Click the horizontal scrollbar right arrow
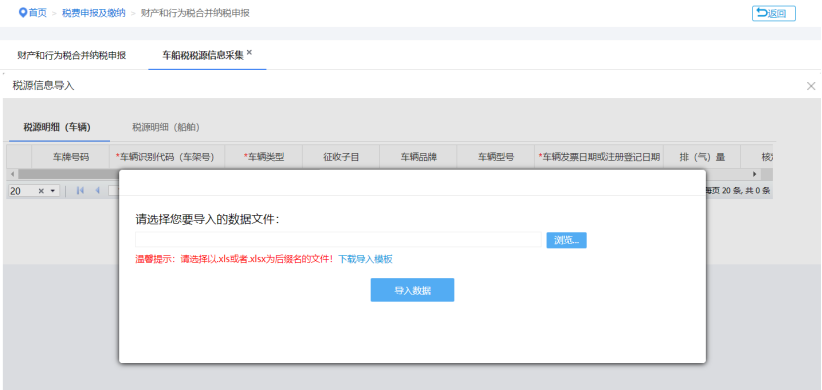The image size is (822, 390). [755, 174]
